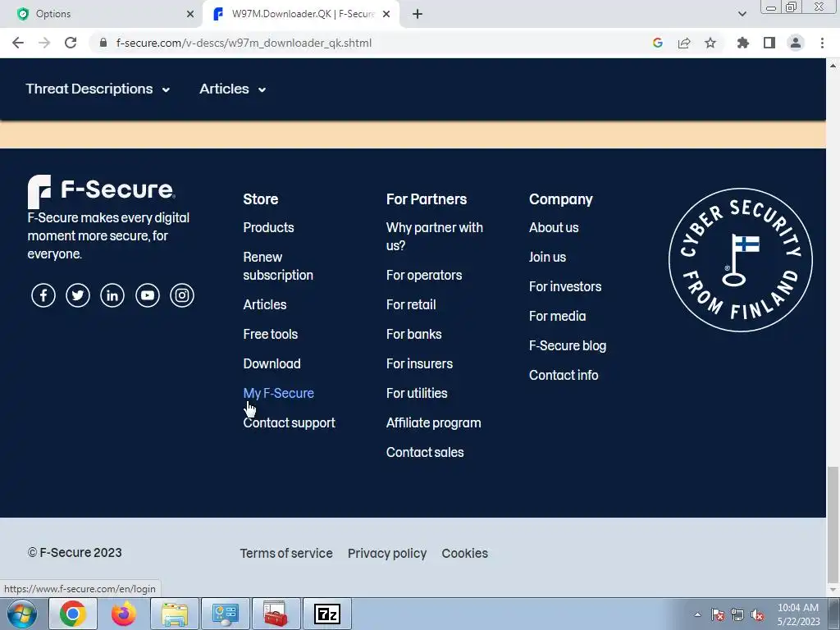Open the Extensions puzzle icon
Screen dimensions: 840x630
pos(743,43)
